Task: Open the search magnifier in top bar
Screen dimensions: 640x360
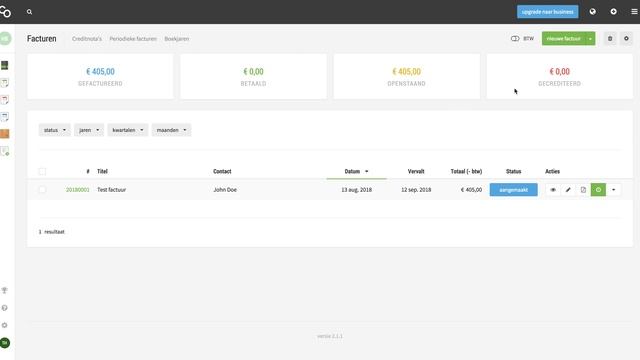Action: pos(29,12)
